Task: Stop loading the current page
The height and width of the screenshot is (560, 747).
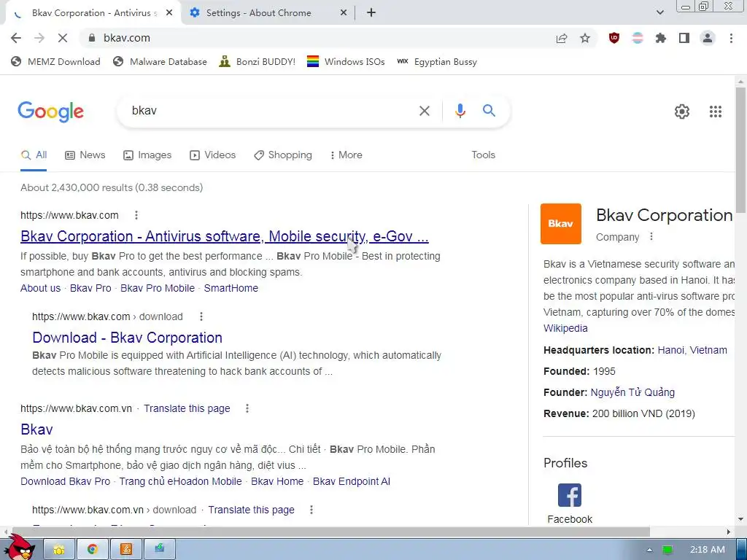Action: coord(63,38)
